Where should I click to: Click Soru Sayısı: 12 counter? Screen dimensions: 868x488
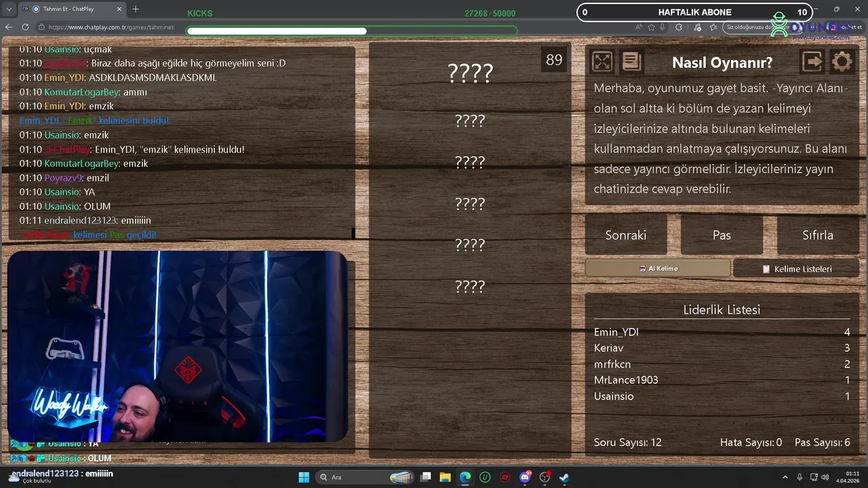[628, 443]
